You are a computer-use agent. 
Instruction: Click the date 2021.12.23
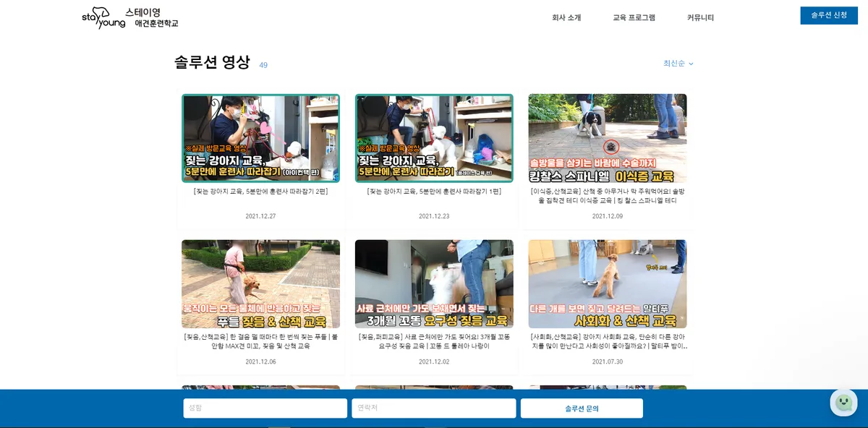tap(434, 216)
